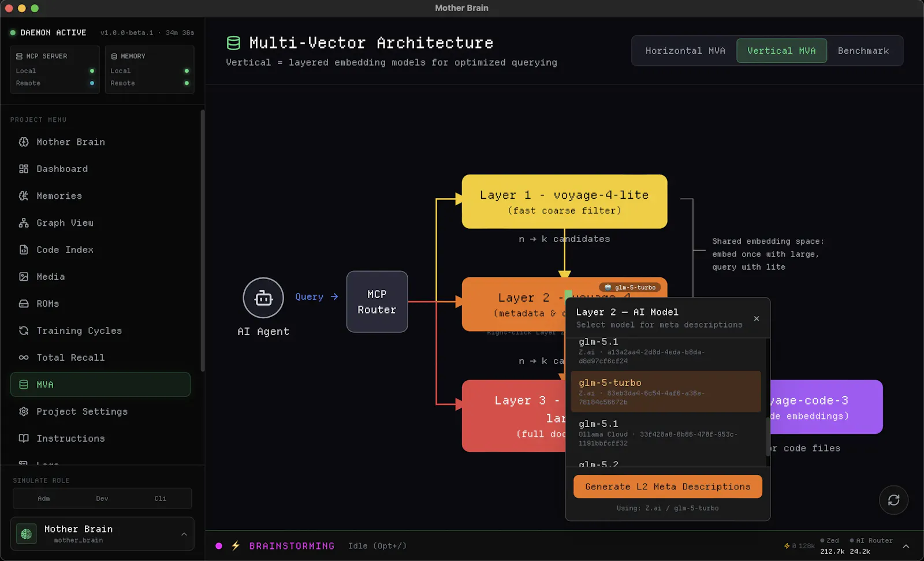
Task: Click Memory Local status indicator
Action: pos(187,71)
